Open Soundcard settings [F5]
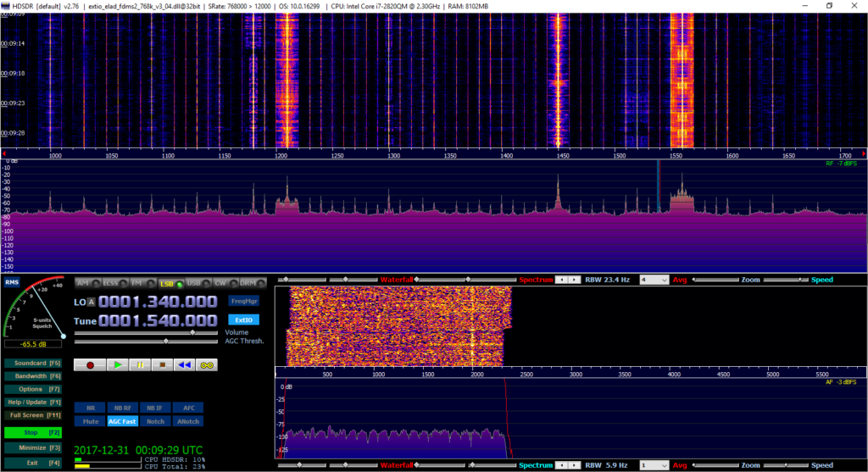 coord(33,364)
